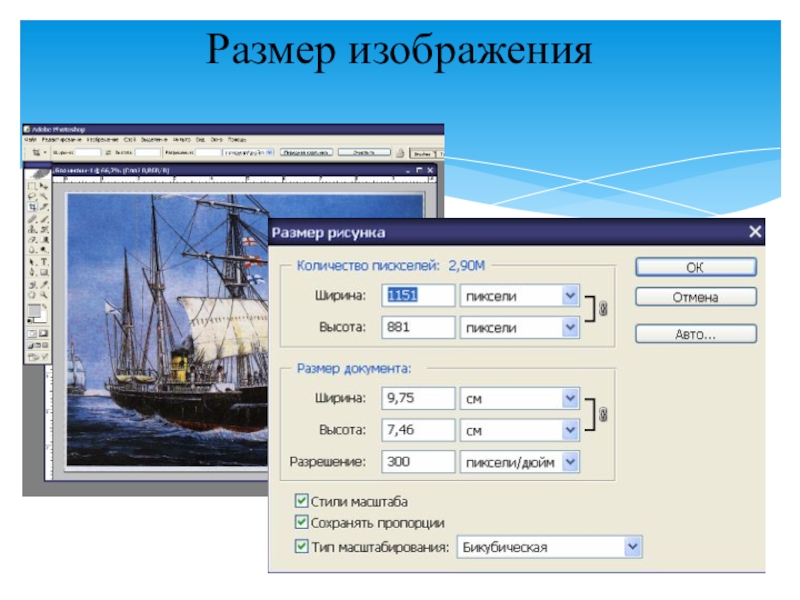Image resolution: width=800 pixels, height=600 pixels.
Task: Toggle the Сохранять пропорции checkbox
Action: [301, 522]
